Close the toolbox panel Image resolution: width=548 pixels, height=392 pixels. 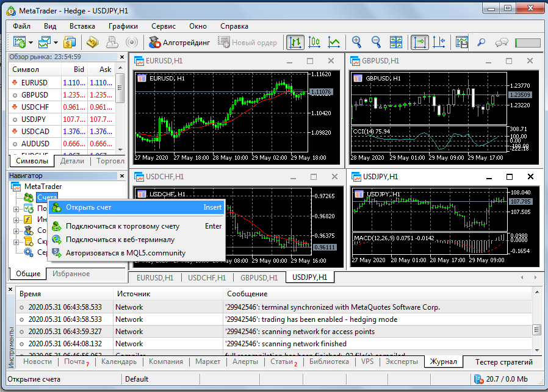pyautogui.click(x=10, y=290)
